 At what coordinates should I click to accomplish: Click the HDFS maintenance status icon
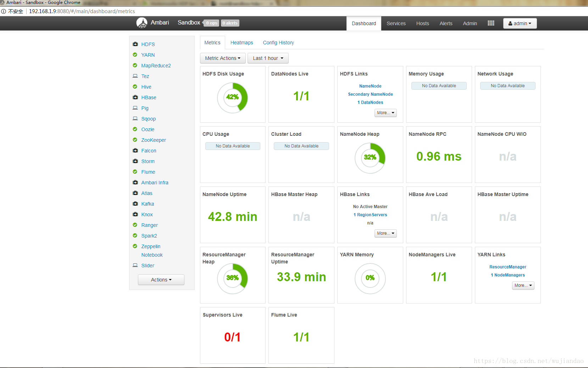135,44
